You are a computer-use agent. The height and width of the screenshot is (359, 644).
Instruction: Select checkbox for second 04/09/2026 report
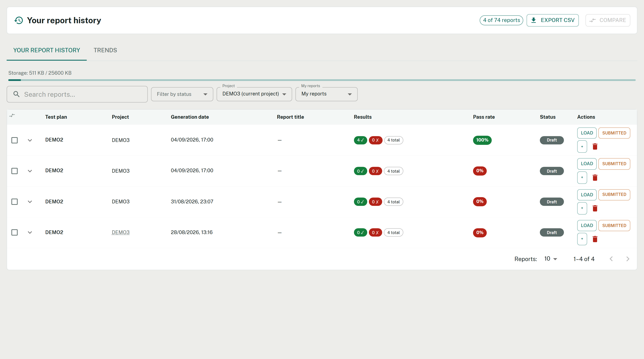pyautogui.click(x=15, y=171)
